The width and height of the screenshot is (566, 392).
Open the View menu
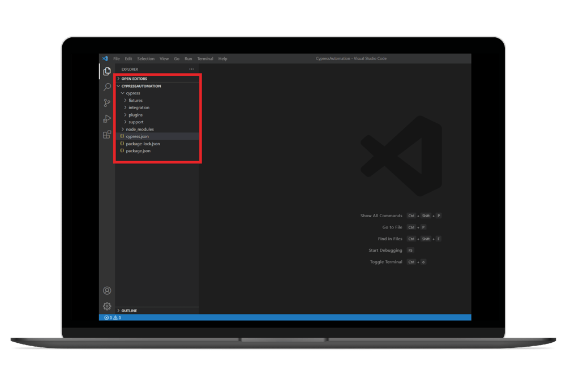tap(164, 58)
